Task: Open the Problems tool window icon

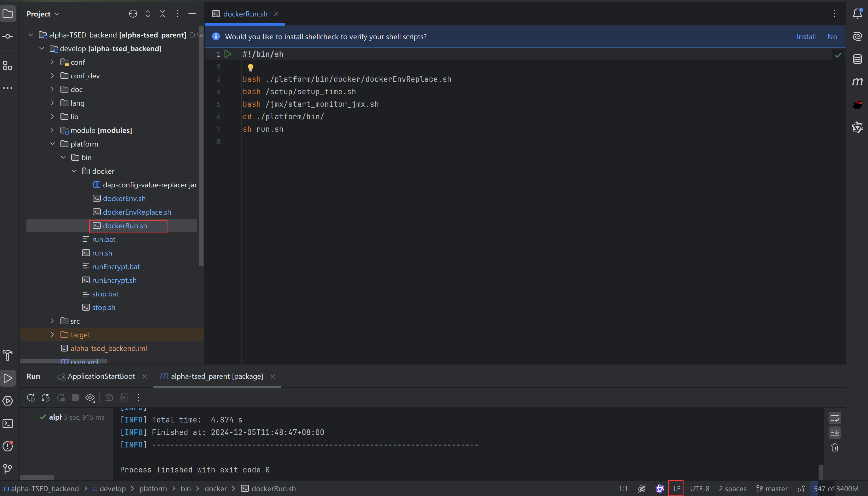Action: 8,446
